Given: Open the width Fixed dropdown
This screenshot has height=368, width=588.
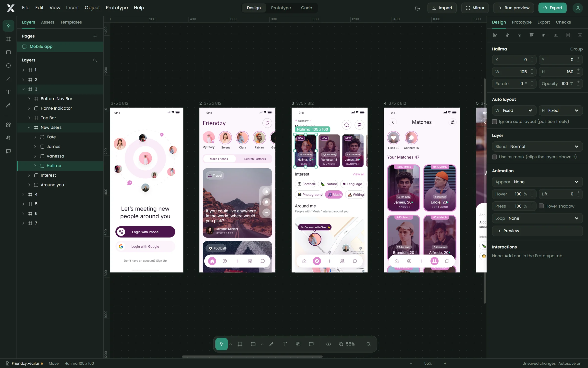Looking at the screenshot, I should coord(514,110).
